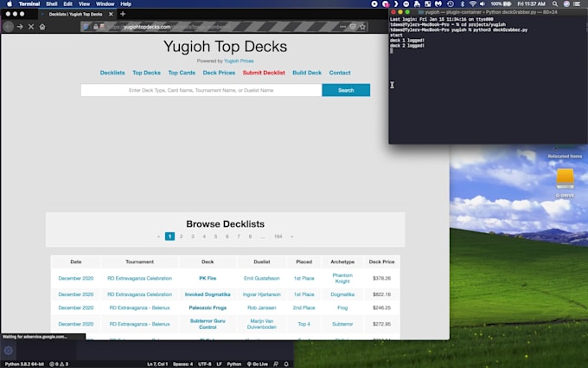Go to decklist page 5

pos(215,236)
